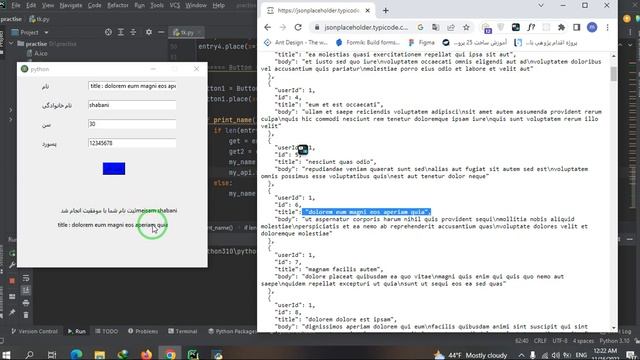The width and height of the screenshot is (640, 360).
Task: Collapse the practise folder tree node
Action: 11,43
